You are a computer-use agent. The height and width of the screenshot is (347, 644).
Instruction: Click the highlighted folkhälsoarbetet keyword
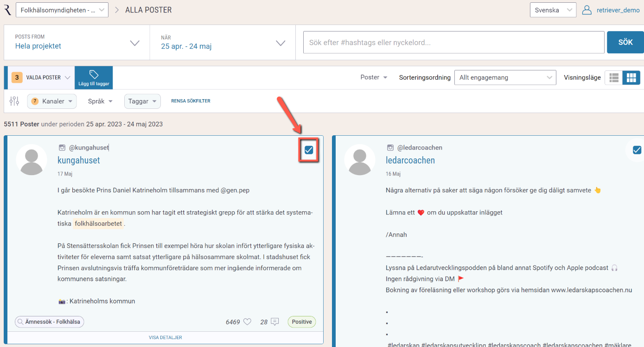coord(98,223)
